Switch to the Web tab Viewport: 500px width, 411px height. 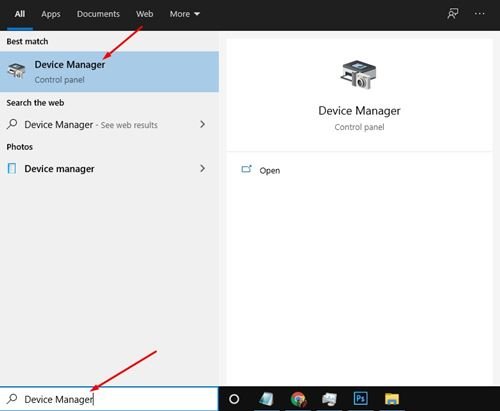tap(144, 14)
